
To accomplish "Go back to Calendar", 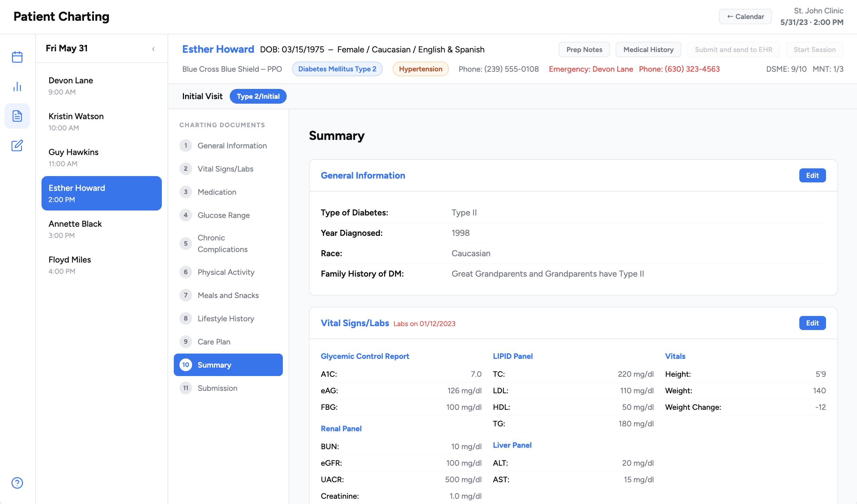I will 745,17.
